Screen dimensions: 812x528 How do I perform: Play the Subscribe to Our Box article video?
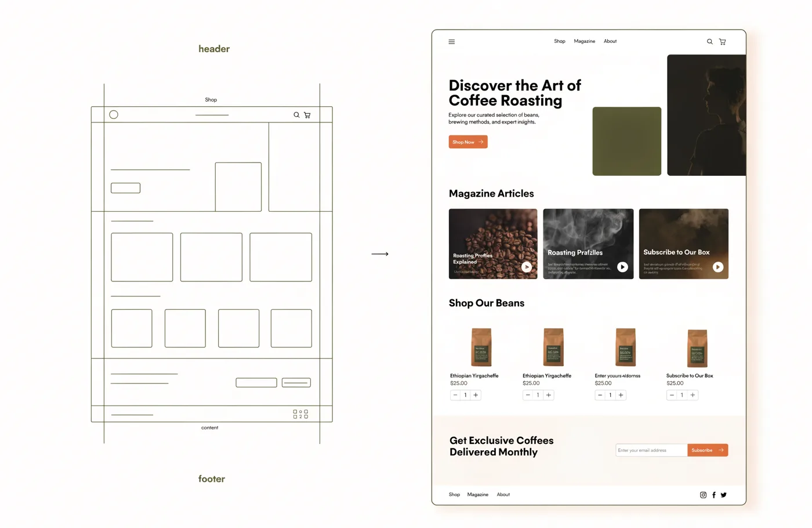pos(718,267)
